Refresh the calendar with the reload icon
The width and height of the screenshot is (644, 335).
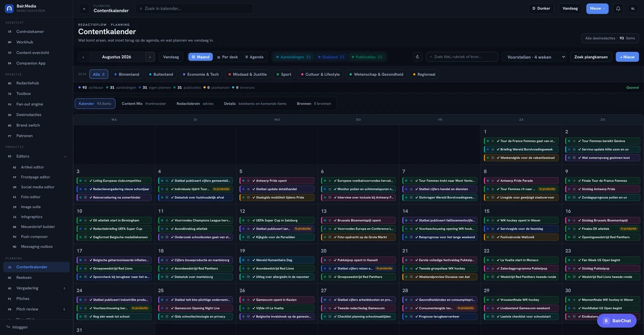click(417, 57)
